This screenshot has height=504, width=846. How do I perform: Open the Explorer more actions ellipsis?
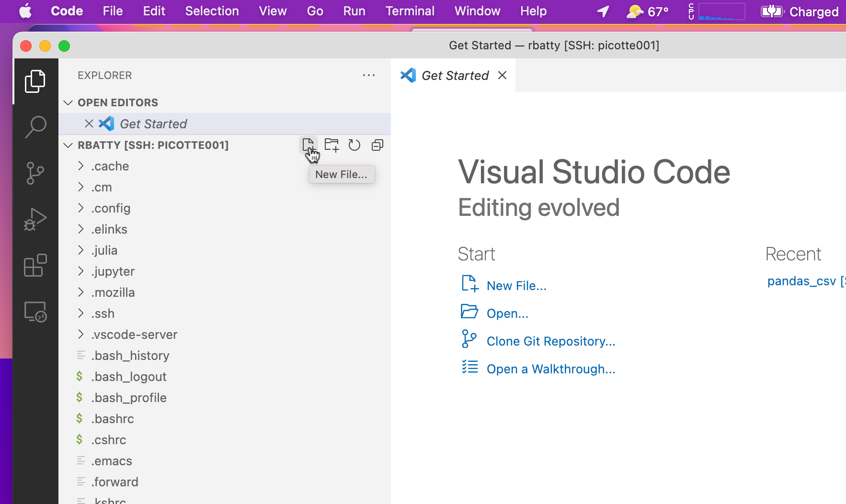point(369,75)
